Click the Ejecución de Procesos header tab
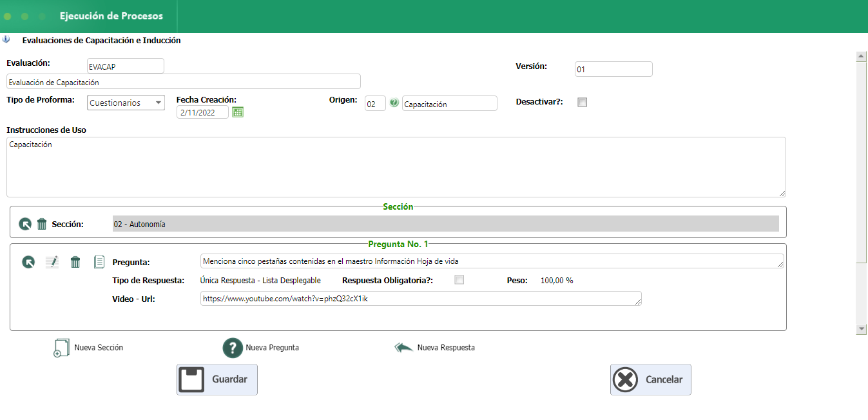868x420 pixels. pos(111,16)
